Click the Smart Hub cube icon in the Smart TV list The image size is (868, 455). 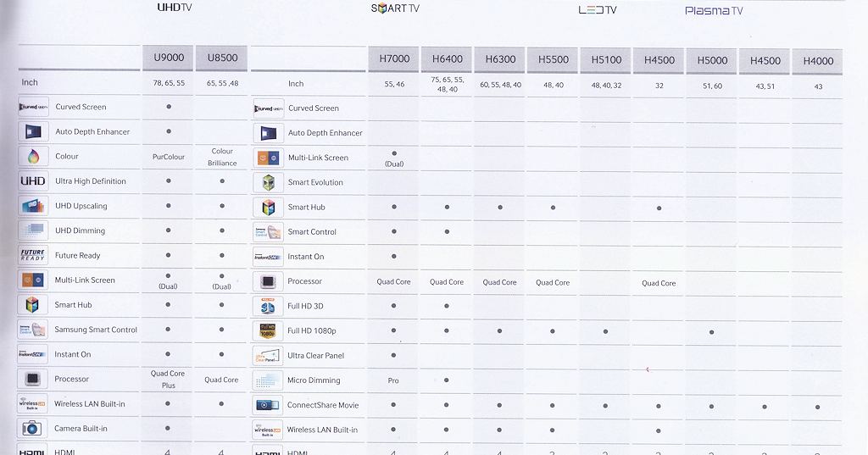[269, 207]
